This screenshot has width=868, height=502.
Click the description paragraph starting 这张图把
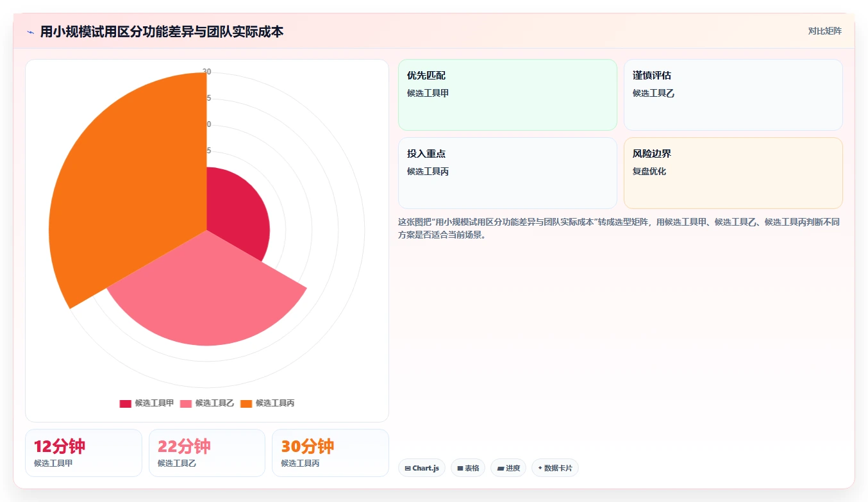619,228
